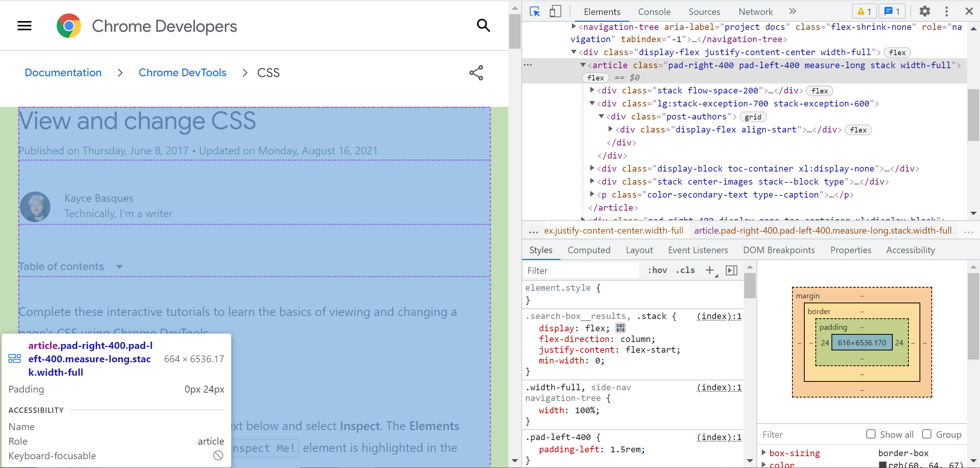Open the flexbox editor next to display: flex
Screen dimensions: 980x468
coord(620,328)
